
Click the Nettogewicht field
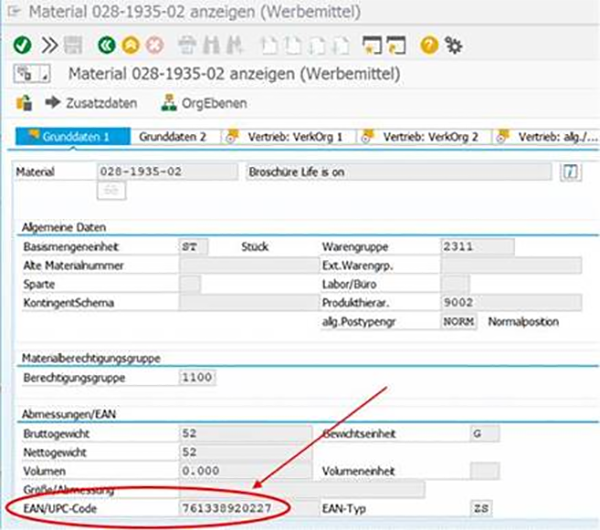click(245, 452)
